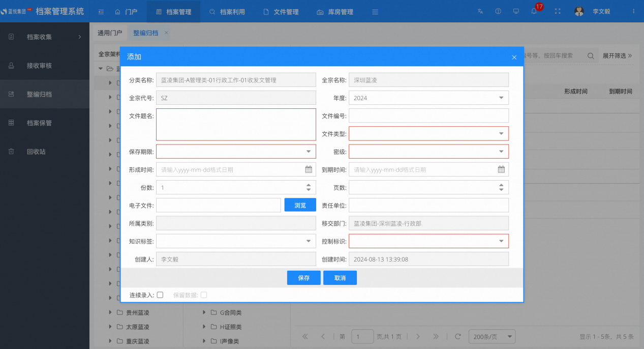Close the 整编归档 tab

[166, 33]
